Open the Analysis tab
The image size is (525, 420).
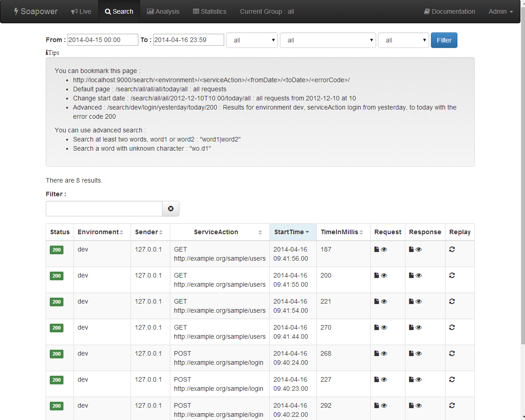[x=163, y=11]
